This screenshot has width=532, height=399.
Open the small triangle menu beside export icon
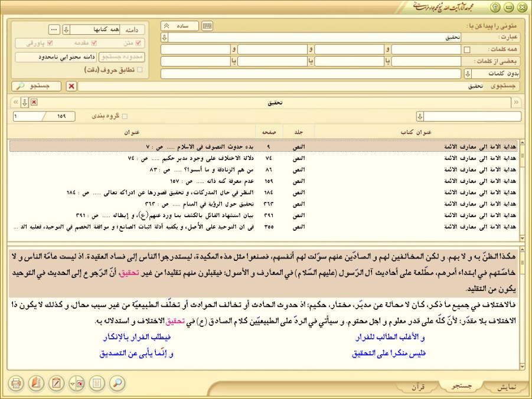click(72, 384)
